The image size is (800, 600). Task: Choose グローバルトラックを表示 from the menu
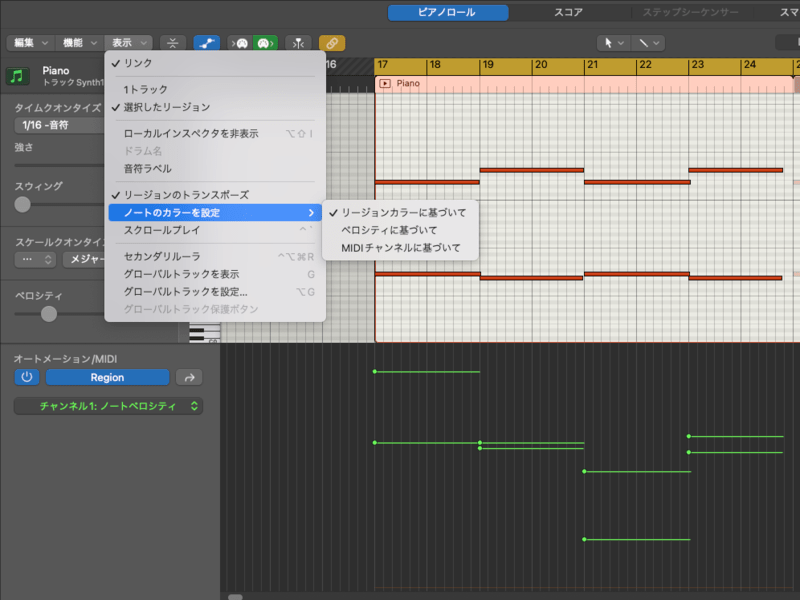click(181, 274)
